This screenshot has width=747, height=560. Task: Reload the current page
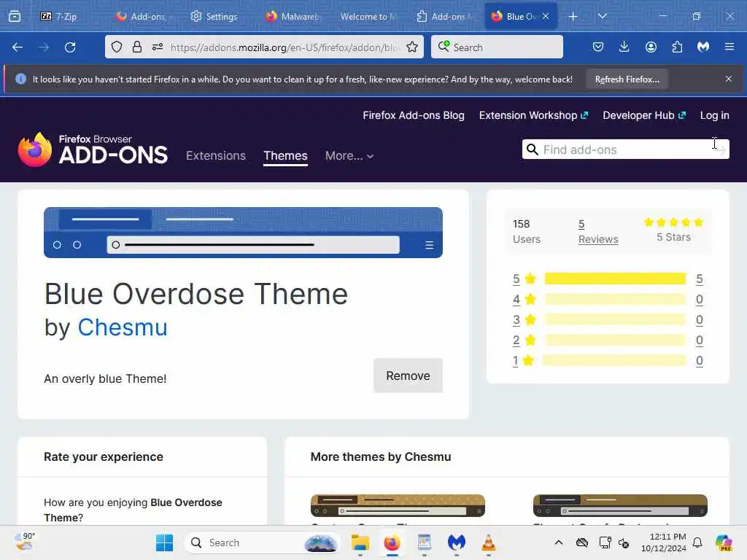click(70, 47)
